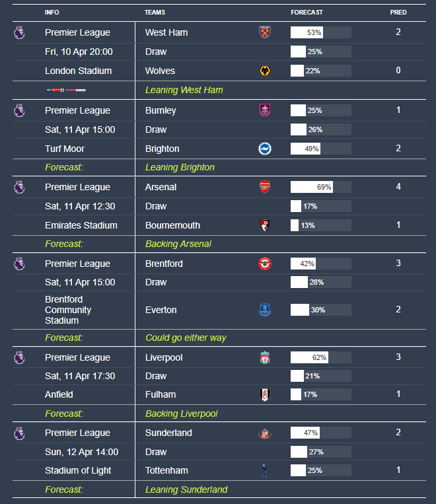Click the Arsenal club crest
436x504 pixels.
(x=265, y=187)
